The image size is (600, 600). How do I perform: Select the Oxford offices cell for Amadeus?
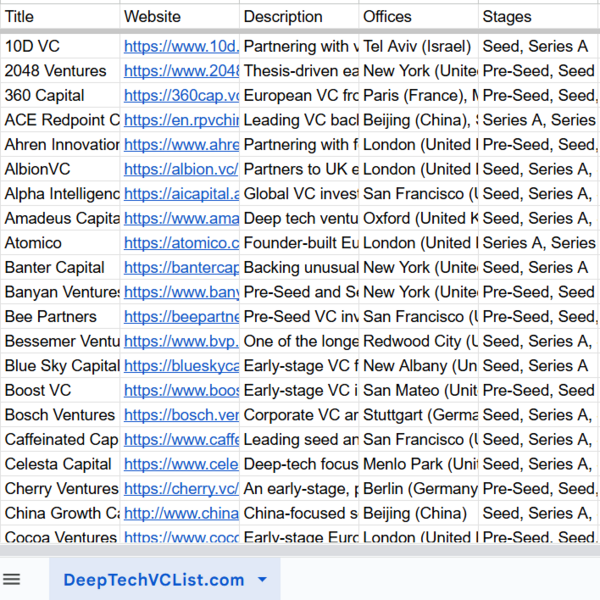point(418,218)
